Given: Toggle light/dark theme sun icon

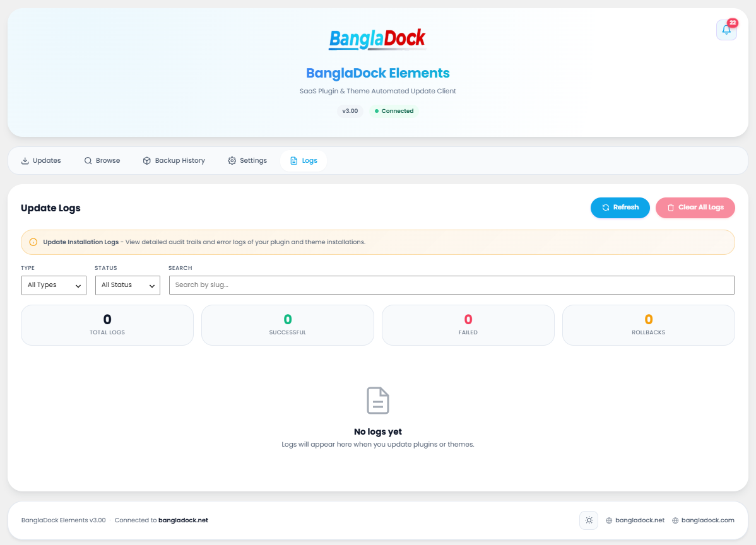Looking at the screenshot, I should 589,520.
